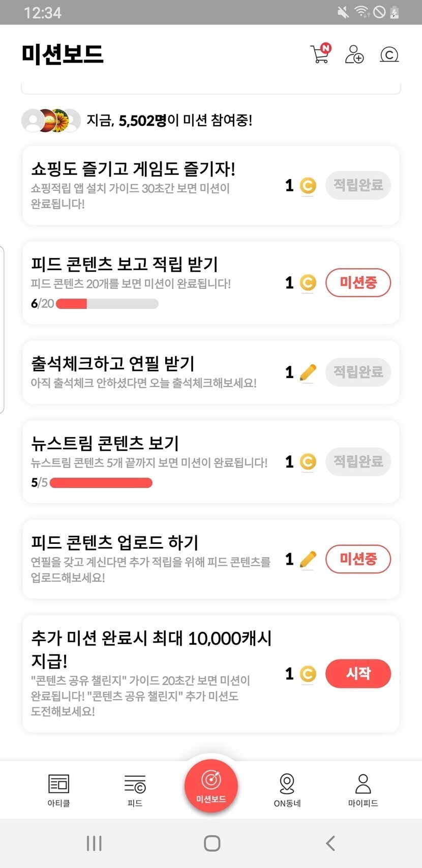This screenshot has height=868, width=422.
Task: Click the 5/5 뉴스트림 progress bar
Action: coord(101,482)
